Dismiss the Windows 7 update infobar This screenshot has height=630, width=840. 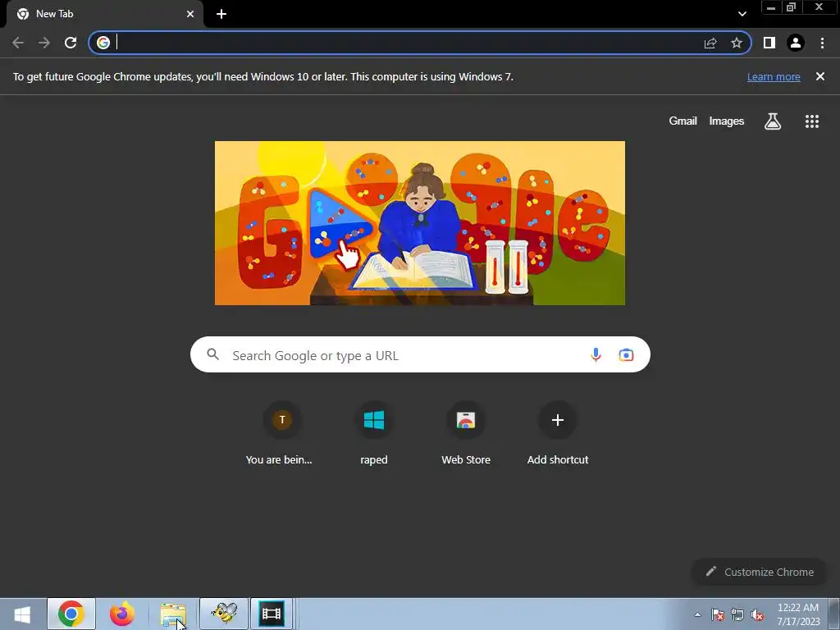point(820,76)
